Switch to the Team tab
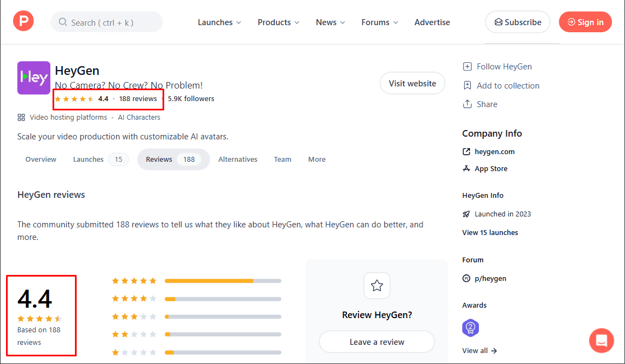 pyautogui.click(x=282, y=159)
